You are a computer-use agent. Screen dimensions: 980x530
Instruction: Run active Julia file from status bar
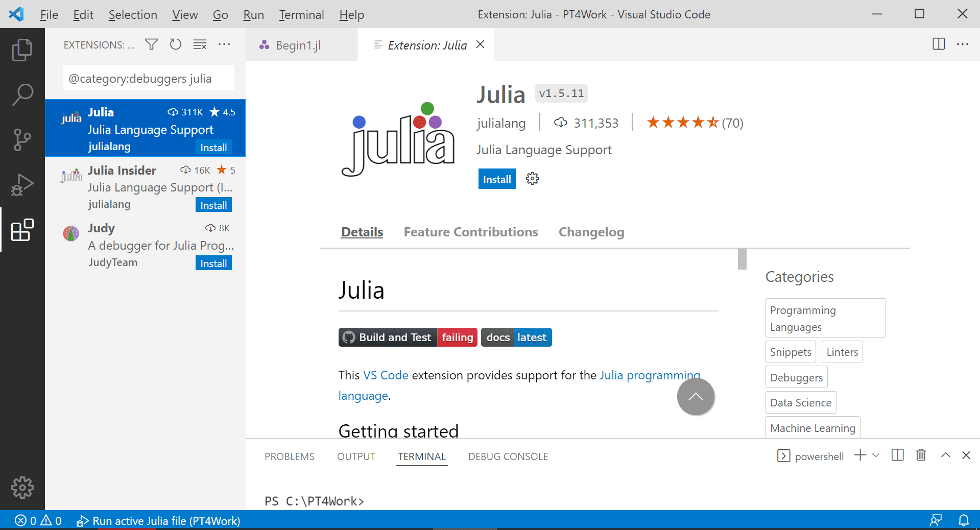[x=158, y=520]
